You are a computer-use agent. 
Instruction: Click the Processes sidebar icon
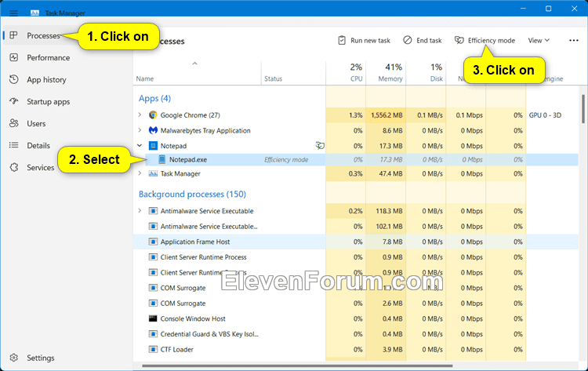click(13, 35)
